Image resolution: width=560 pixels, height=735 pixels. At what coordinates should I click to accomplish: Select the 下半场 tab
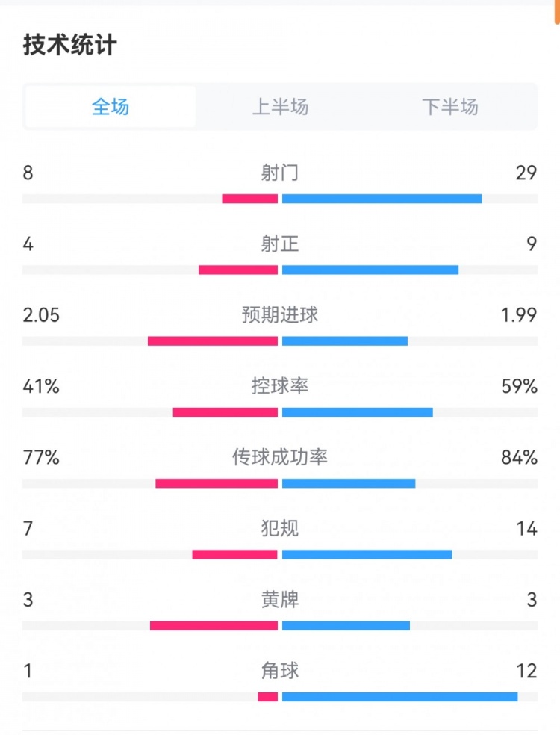[449, 107]
